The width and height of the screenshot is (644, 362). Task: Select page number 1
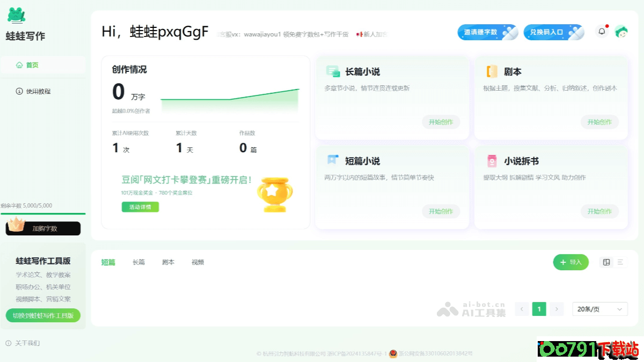(x=539, y=309)
